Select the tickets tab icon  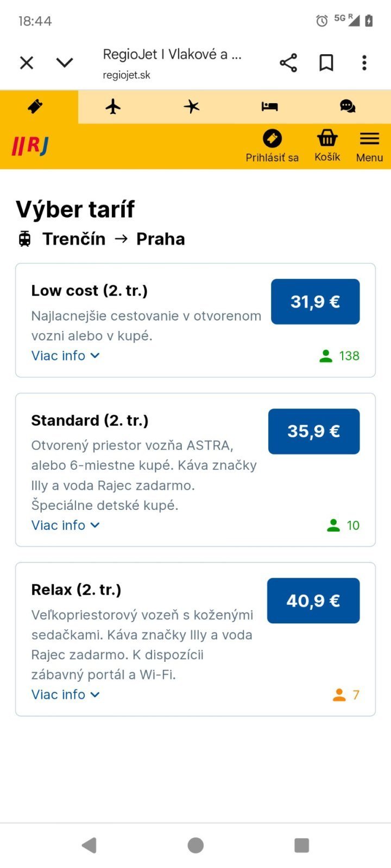[35, 106]
